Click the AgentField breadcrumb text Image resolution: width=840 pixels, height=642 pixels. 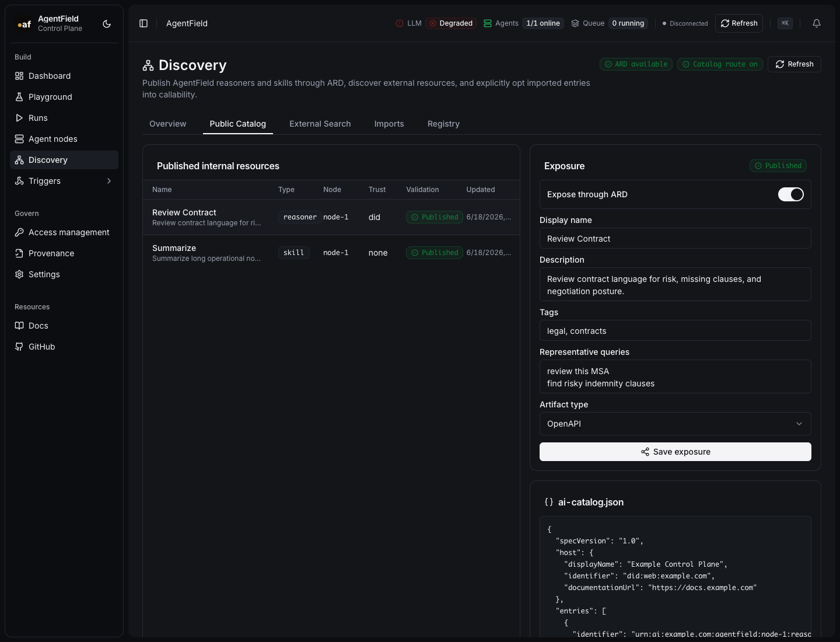tap(187, 23)
